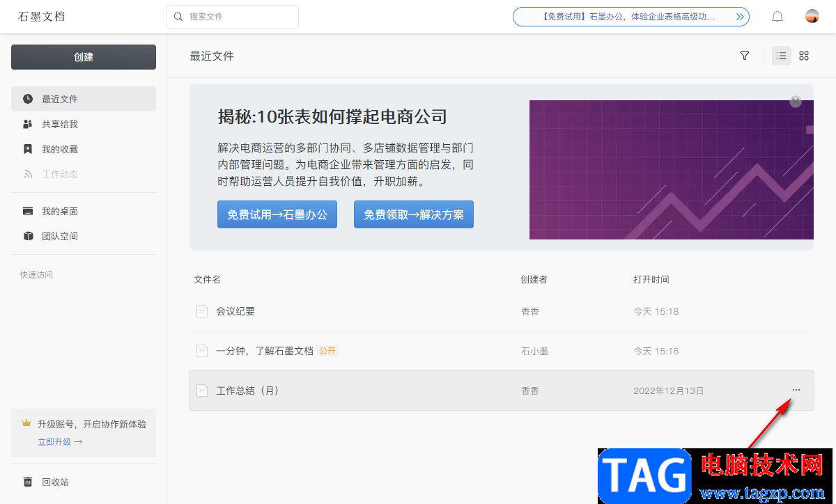Close the promotional banner

point(796,102)
